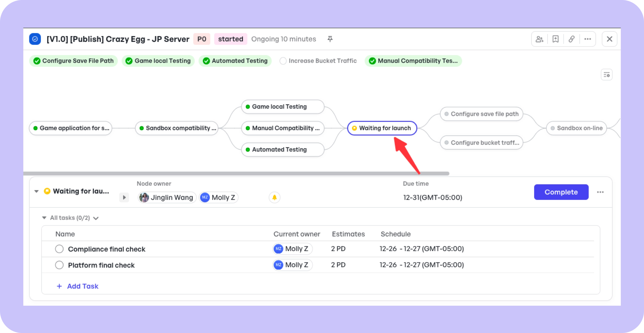Select the Configure save file path node
644x333 pixels.
(x=481, y=114)
